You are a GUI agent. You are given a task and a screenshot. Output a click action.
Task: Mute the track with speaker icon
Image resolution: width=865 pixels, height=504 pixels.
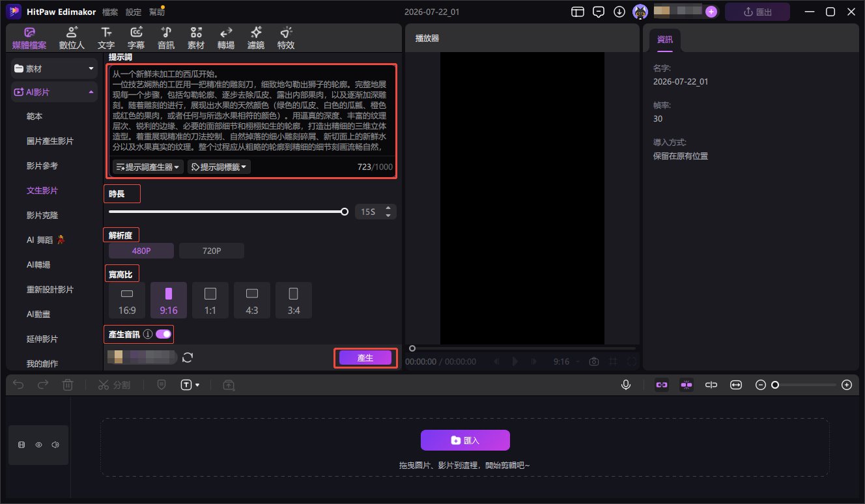pyautogui.click(x=55, y=445)
